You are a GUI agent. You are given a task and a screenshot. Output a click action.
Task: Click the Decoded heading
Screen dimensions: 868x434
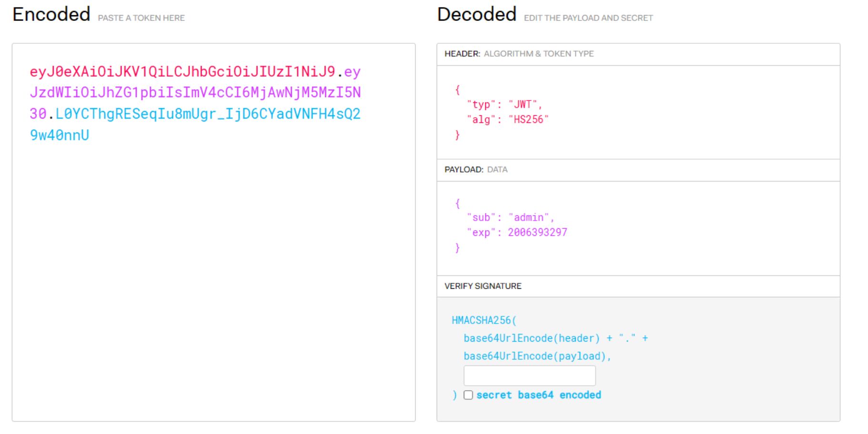pos(477,14)
